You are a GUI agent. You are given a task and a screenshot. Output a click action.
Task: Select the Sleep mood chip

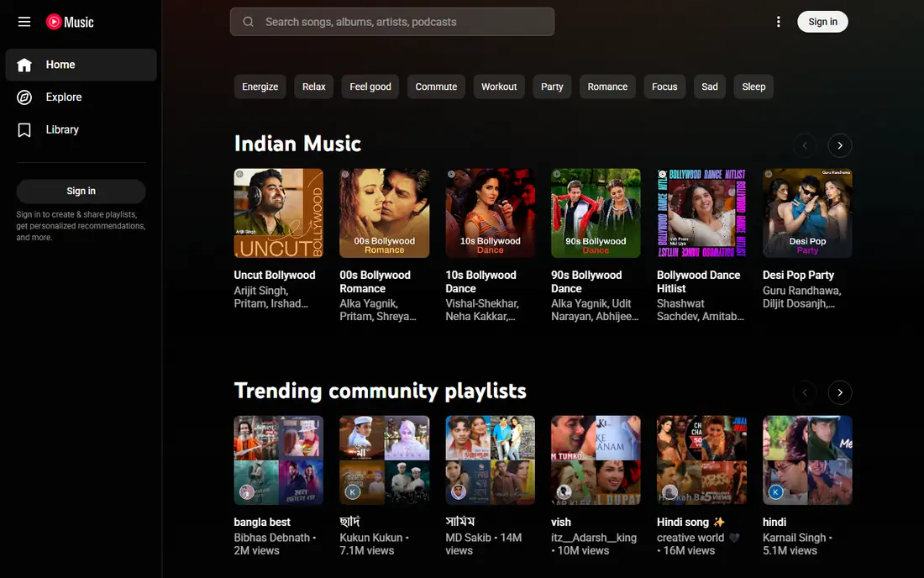[x=753, y=87]
